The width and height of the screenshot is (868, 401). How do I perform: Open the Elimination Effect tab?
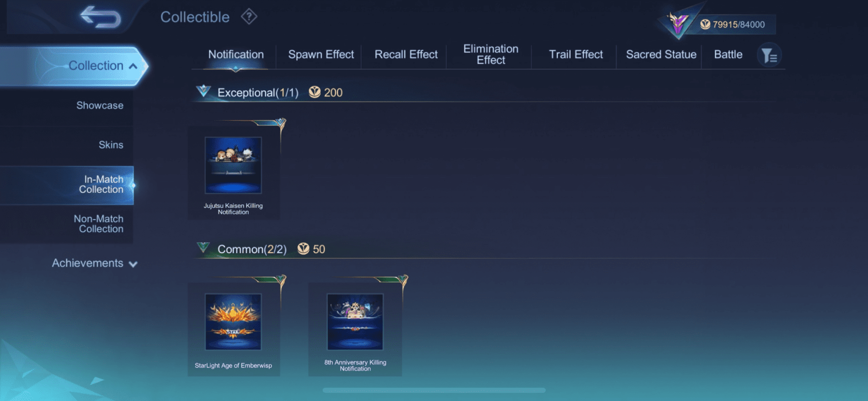[x=491, y=55]
